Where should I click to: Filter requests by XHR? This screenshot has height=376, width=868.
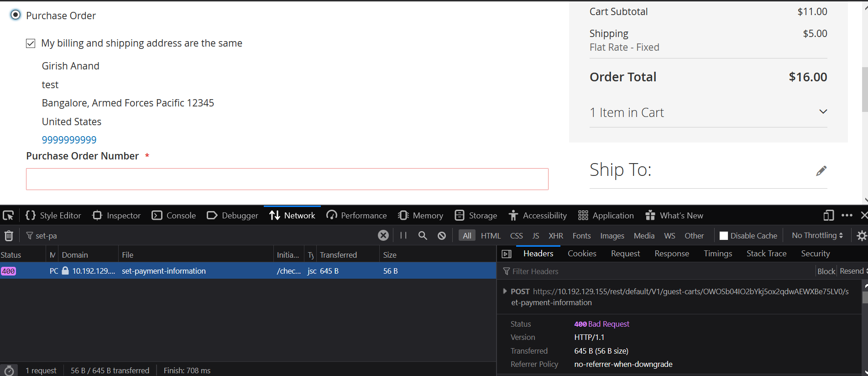(x=555, y=236)
